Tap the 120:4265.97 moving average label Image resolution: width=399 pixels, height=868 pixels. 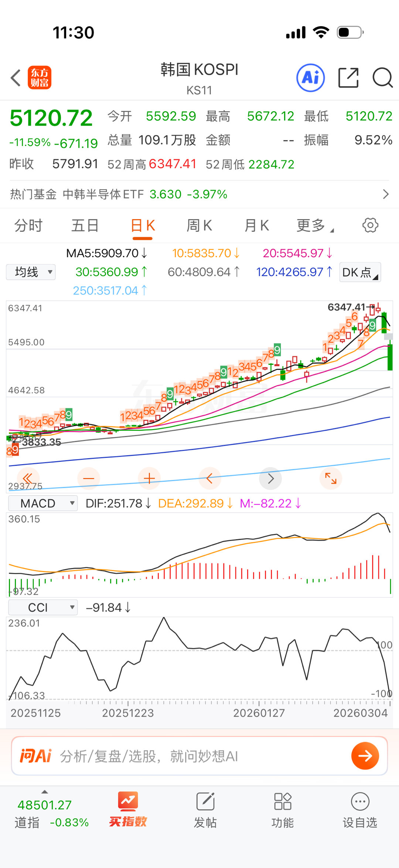[294, 272]
